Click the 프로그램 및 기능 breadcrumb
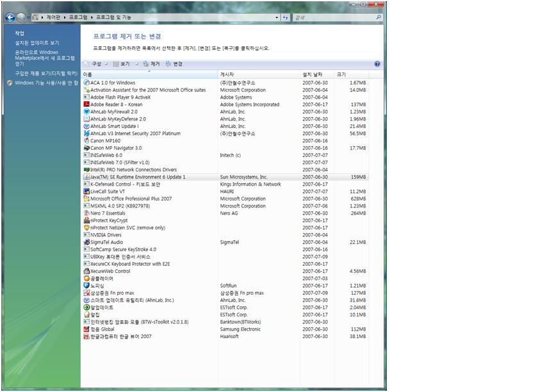Viewport: 538px width, 392px height. 113,17
